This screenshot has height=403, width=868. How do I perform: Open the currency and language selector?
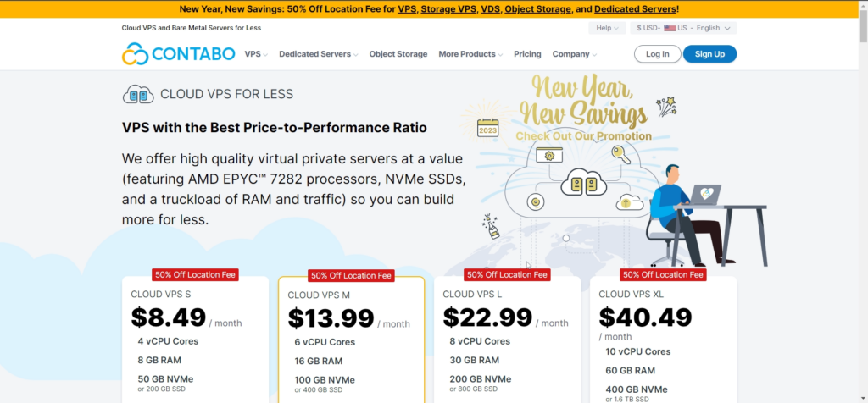[x=683, y=28]
